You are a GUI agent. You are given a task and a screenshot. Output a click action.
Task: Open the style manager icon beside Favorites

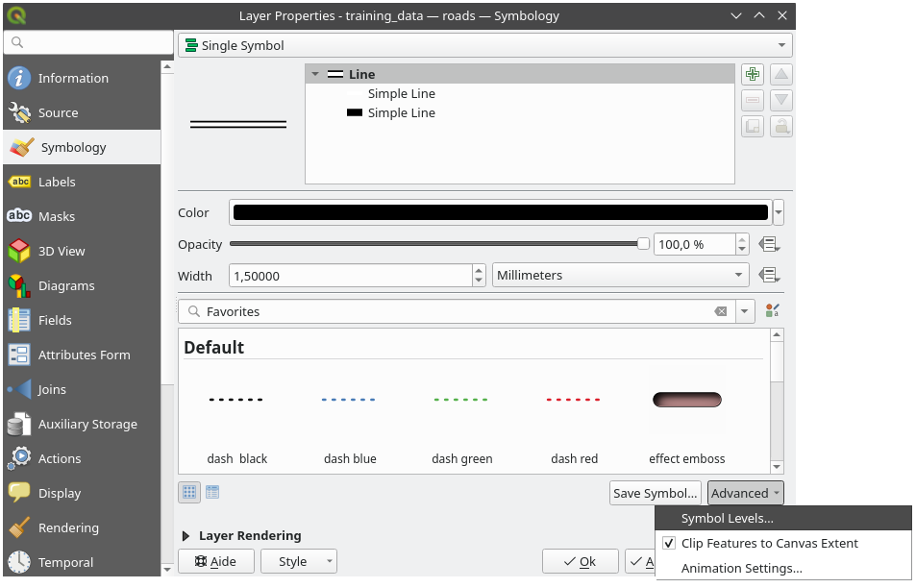[772, 311]
